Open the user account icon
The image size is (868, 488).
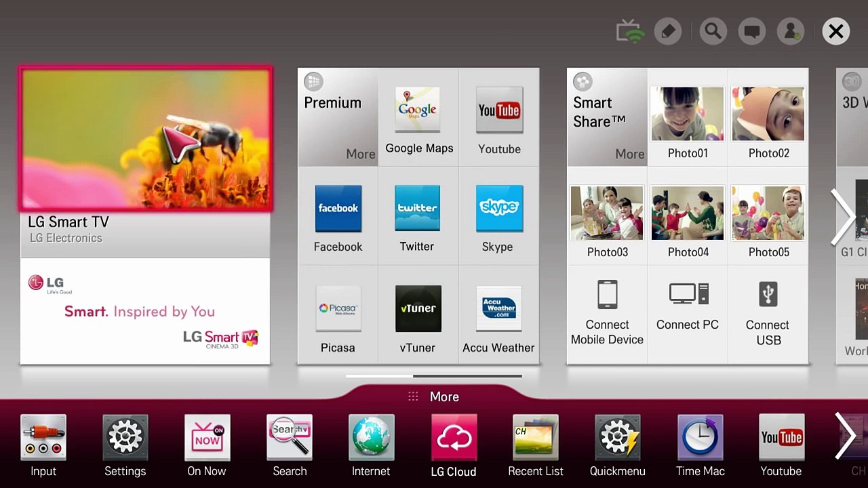pyautogui.click(x=791, y=31)
